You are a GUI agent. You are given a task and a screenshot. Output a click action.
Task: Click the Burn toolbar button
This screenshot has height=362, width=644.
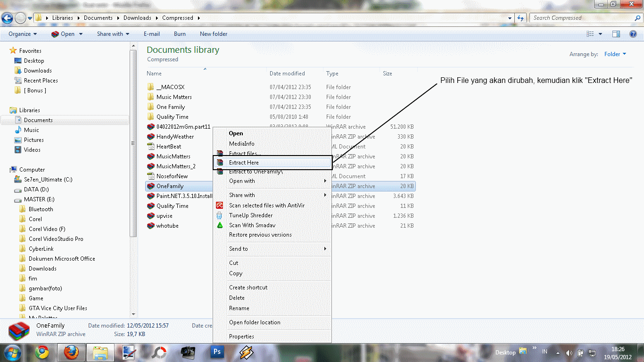[180, 34]
